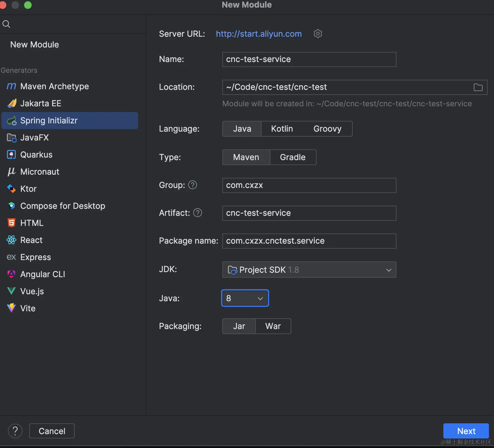Choose Vue.js from generators list
The image size is (494, 448).
[32, 291]
